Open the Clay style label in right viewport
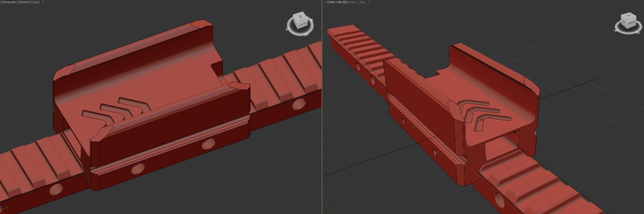The height and width of the screenshot is (214, 644). coord(363,2)
